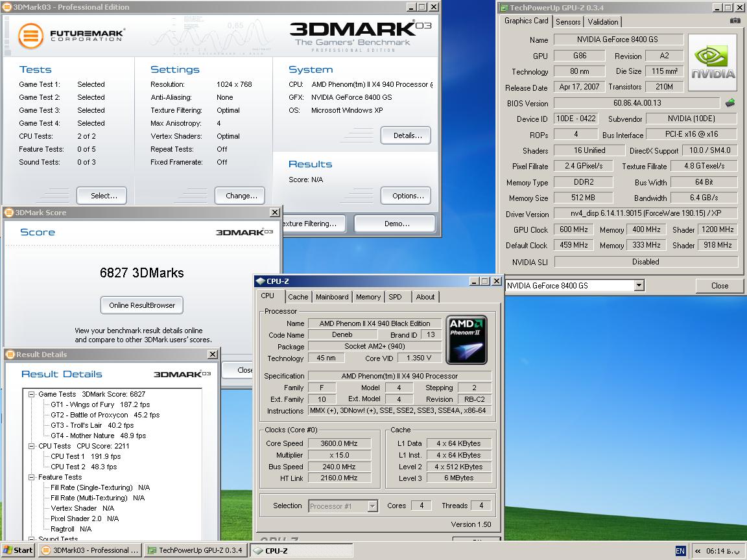Switch to the Validation tab in GPU-Z
This screenshot has height=560, width=747.
click(x=602, y=22)
